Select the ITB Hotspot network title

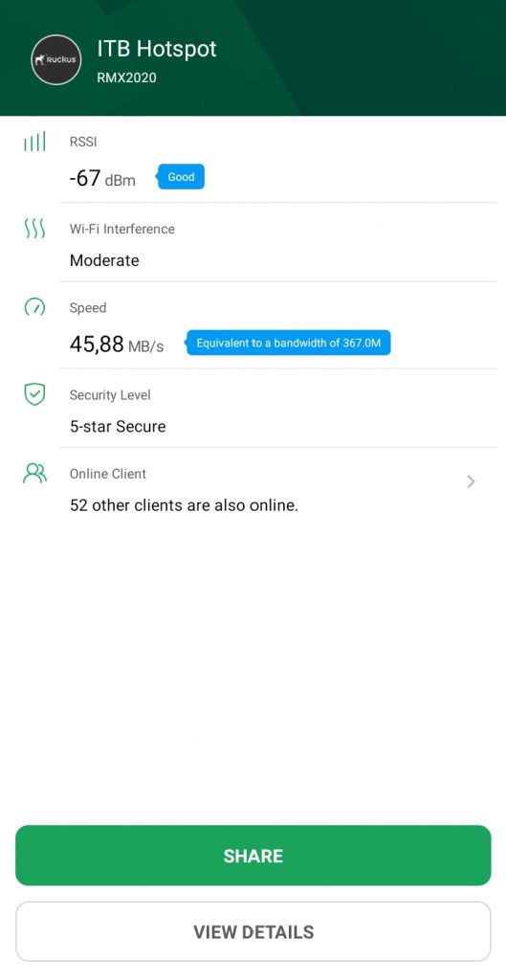coord(157,49)
